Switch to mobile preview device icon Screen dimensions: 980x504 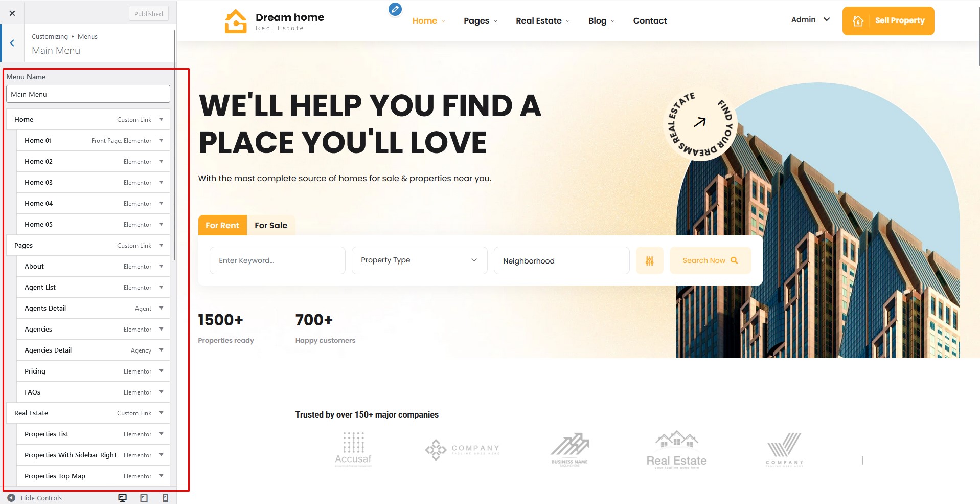[165, 498]
